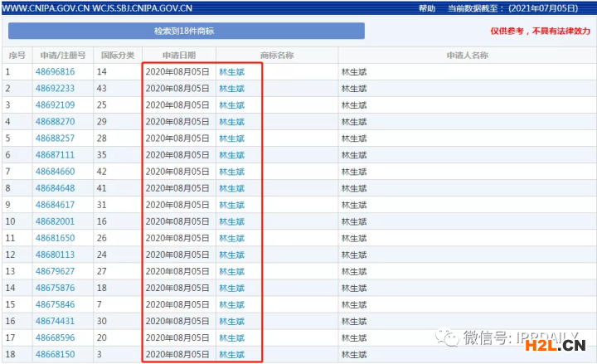Open registration number 48692233

55,89
